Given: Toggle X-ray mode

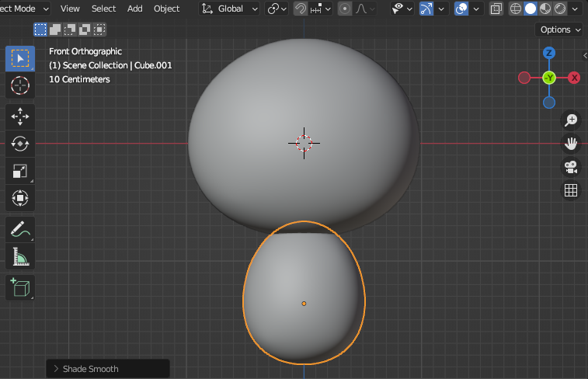Looking at the screenshot, I should [x=496, y=9].
